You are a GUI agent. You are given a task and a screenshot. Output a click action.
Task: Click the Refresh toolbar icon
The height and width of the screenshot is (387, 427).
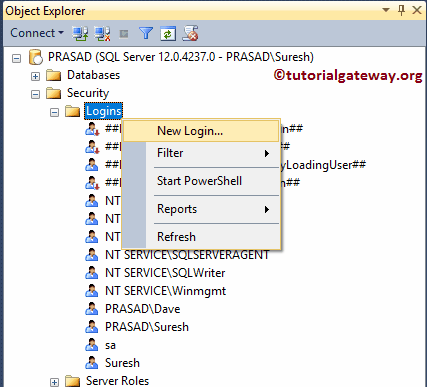click(x=168, y=34)
